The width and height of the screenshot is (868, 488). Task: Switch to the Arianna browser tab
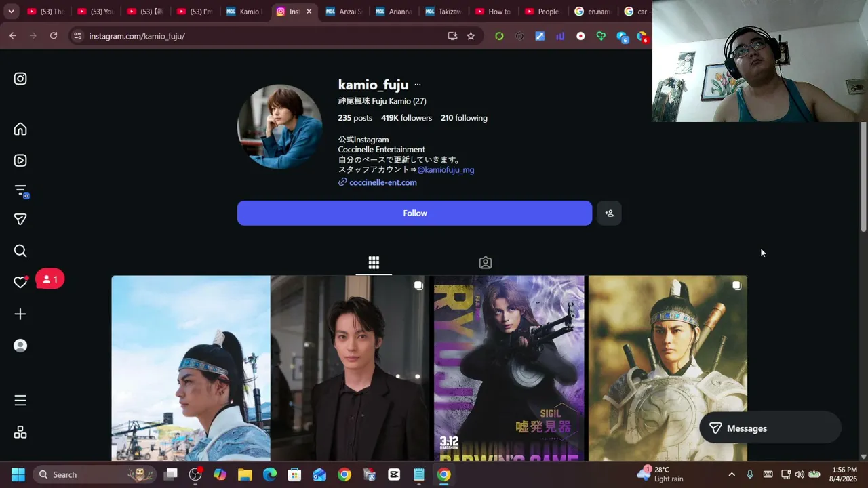pos(395,12)
